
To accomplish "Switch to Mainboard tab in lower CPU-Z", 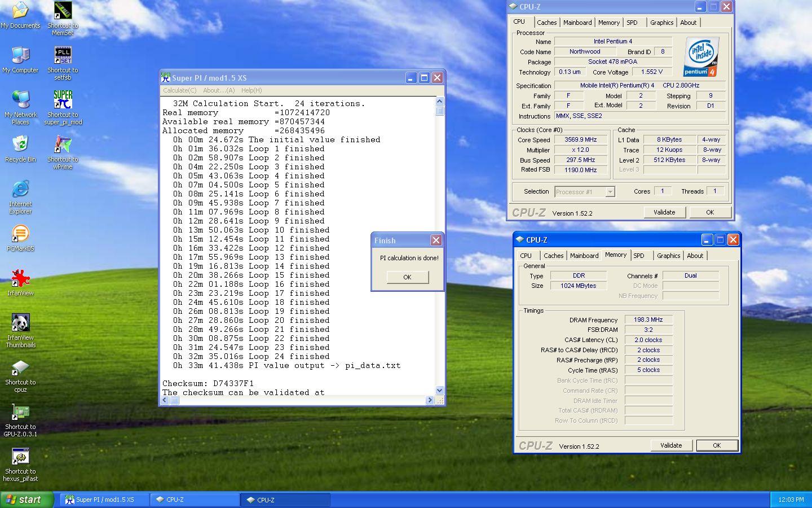I will pos(584,256).
